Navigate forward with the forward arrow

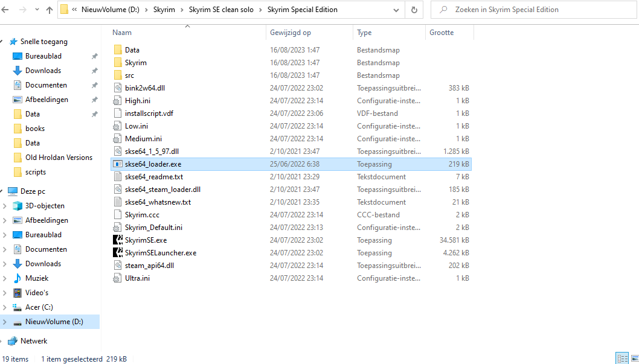point(23,10)
